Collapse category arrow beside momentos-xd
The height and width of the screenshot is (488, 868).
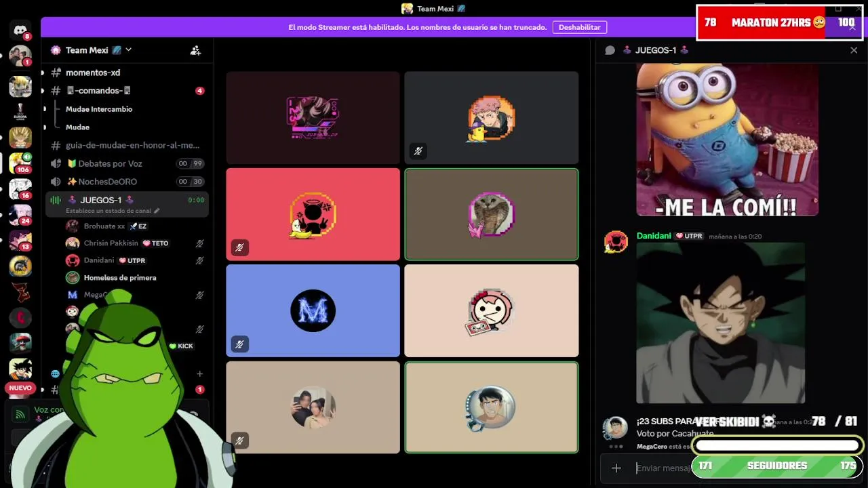tap(43, 73)
